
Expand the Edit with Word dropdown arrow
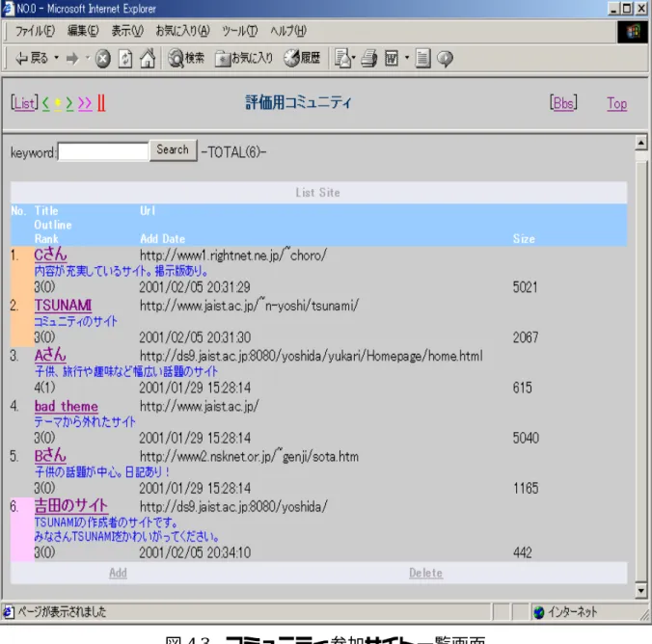click(x=407, y=58)
